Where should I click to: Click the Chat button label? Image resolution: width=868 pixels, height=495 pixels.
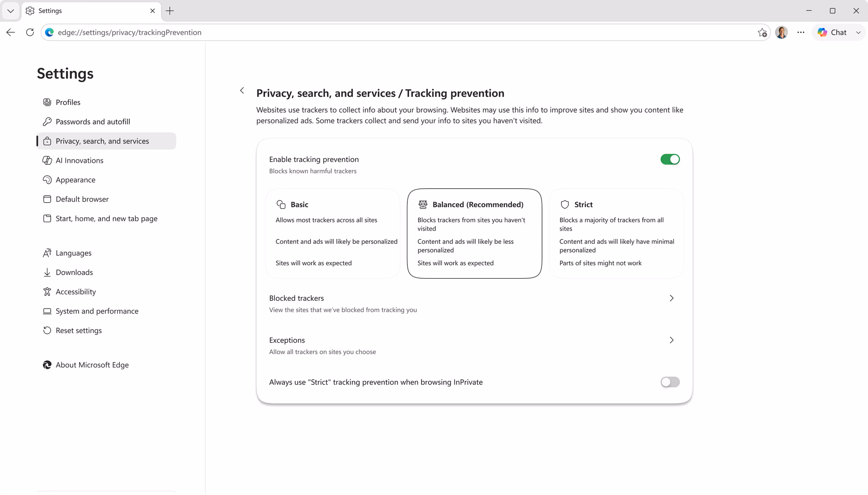pos(839,33)
